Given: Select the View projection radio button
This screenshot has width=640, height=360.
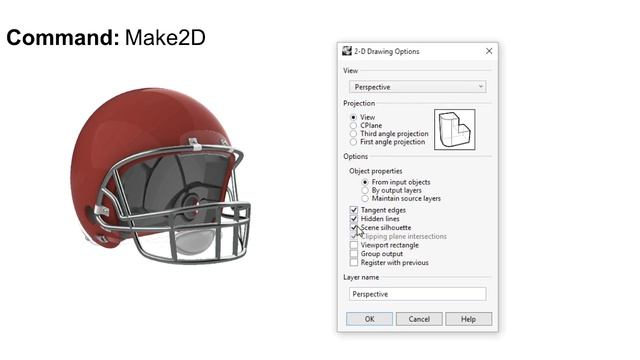Looking at the screenshot, I should pos(353,117).
